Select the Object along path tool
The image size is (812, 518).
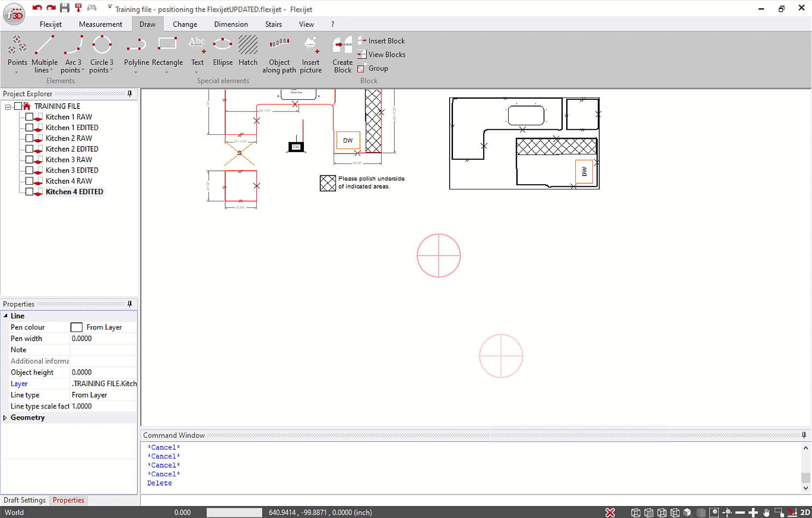pos(279,53)
